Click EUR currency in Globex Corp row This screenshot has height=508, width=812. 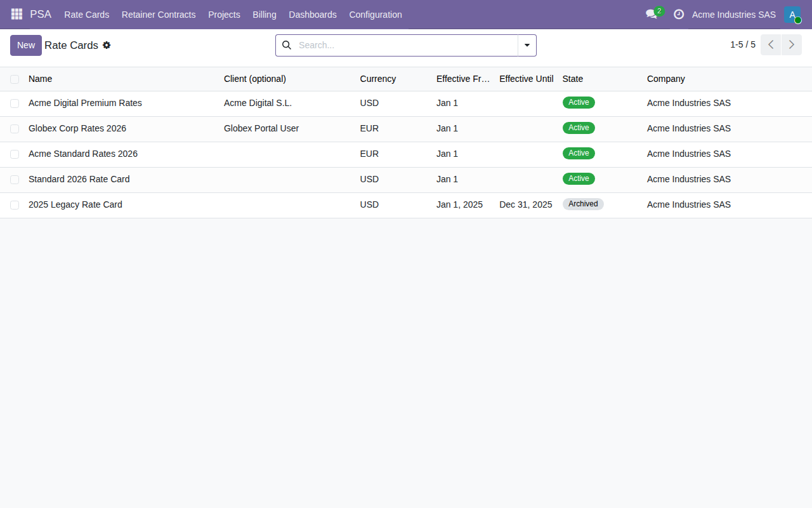369,128
